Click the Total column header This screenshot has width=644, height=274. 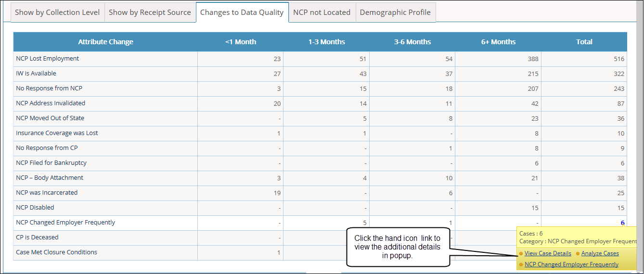(584, 42)
